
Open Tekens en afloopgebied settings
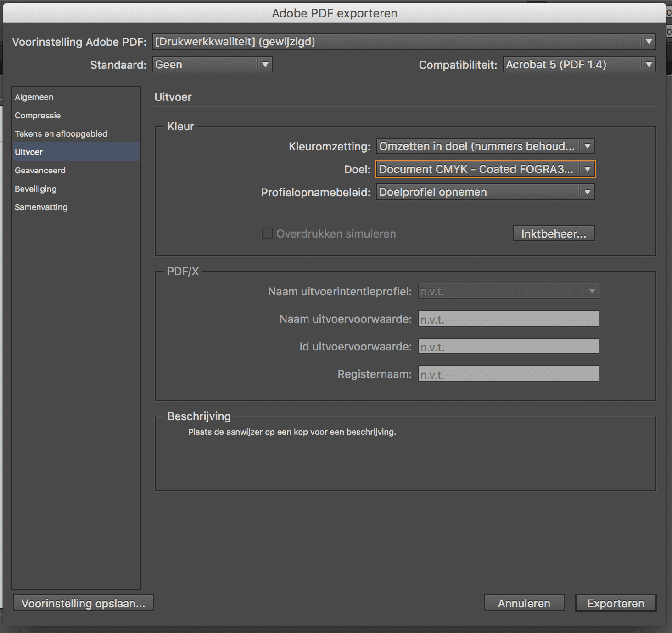[x=61, y=133]
